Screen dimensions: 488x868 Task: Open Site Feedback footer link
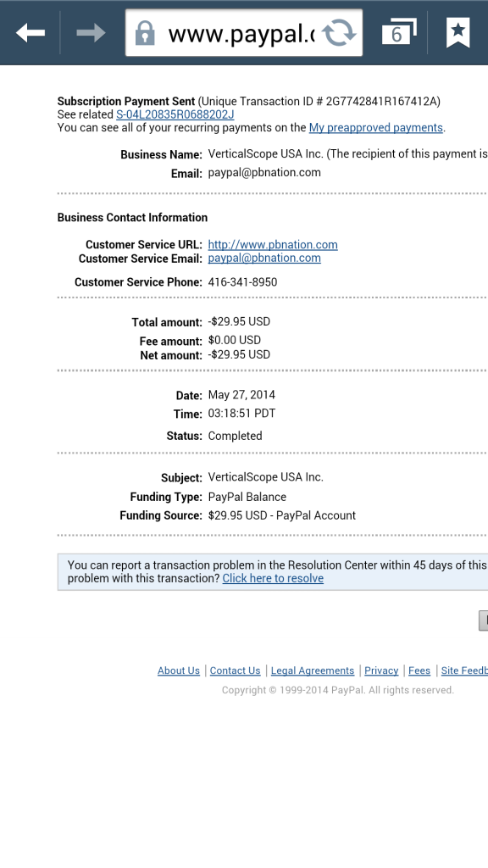464,670
